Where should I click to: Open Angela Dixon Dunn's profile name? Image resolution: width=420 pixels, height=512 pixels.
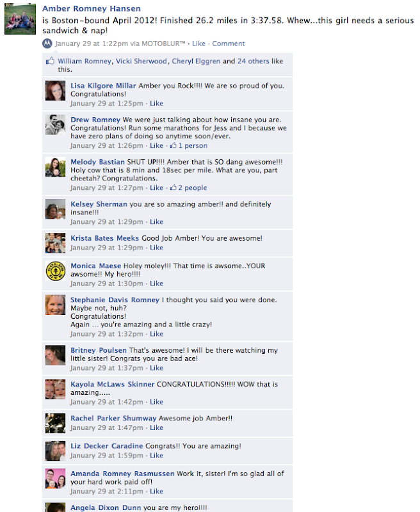[x=106, y=508]
